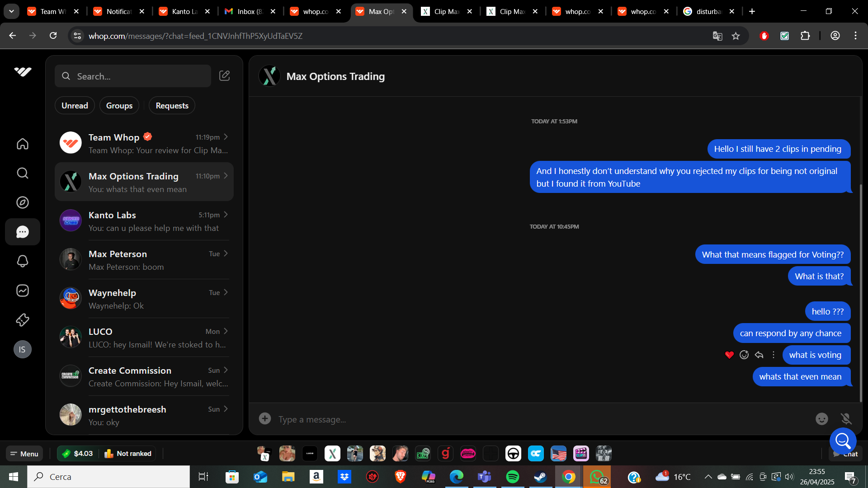
Task: Toggle the Groups filter chip
Action: 119,105
